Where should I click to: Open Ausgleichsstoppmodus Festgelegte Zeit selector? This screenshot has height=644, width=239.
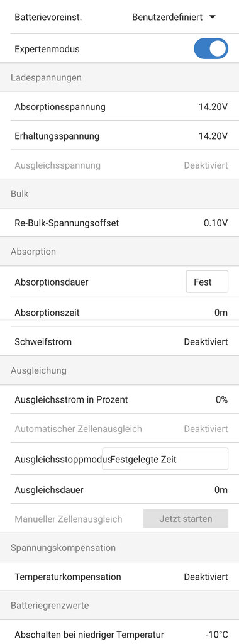(x=165, y=458)
